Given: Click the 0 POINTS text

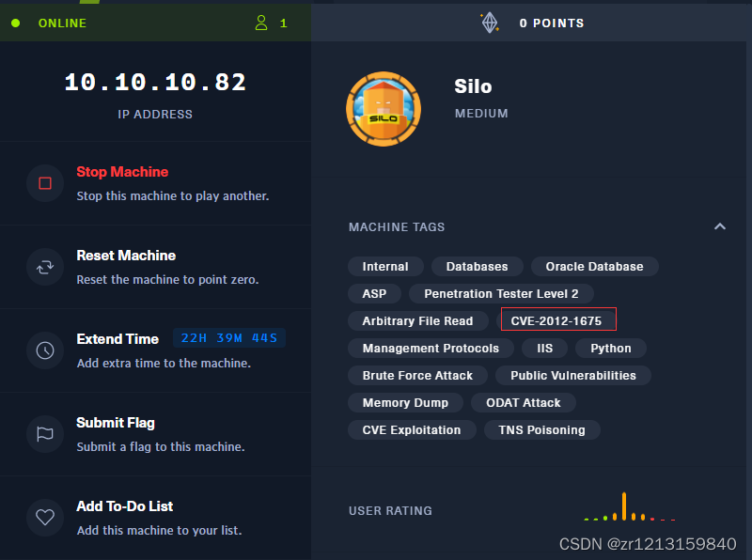Looking at the screenshot, I should click(x=552, y=23).
